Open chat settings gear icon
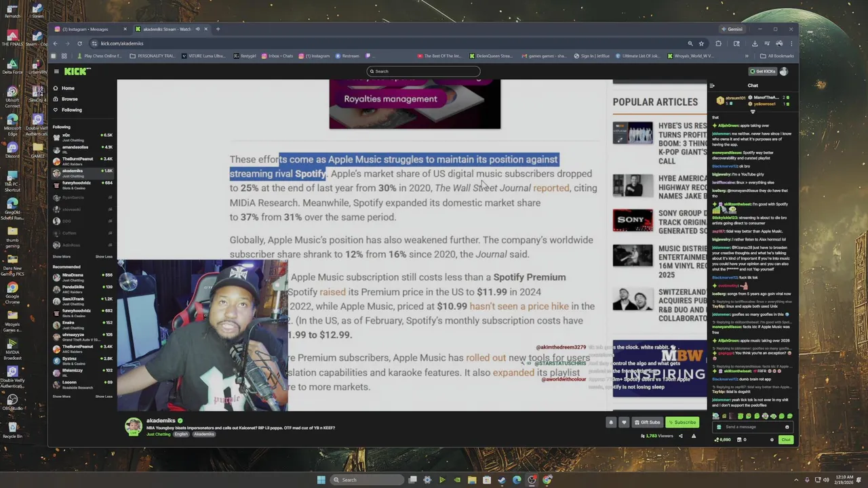 pos(772,440)
